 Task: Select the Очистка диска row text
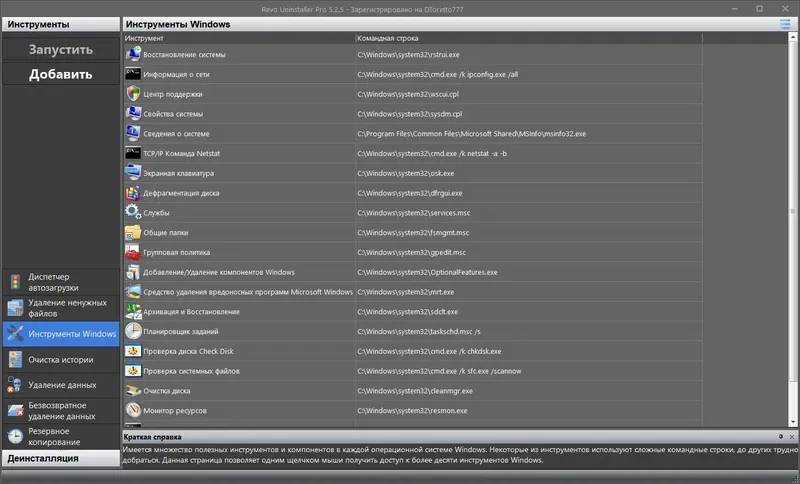pos(167,391)
